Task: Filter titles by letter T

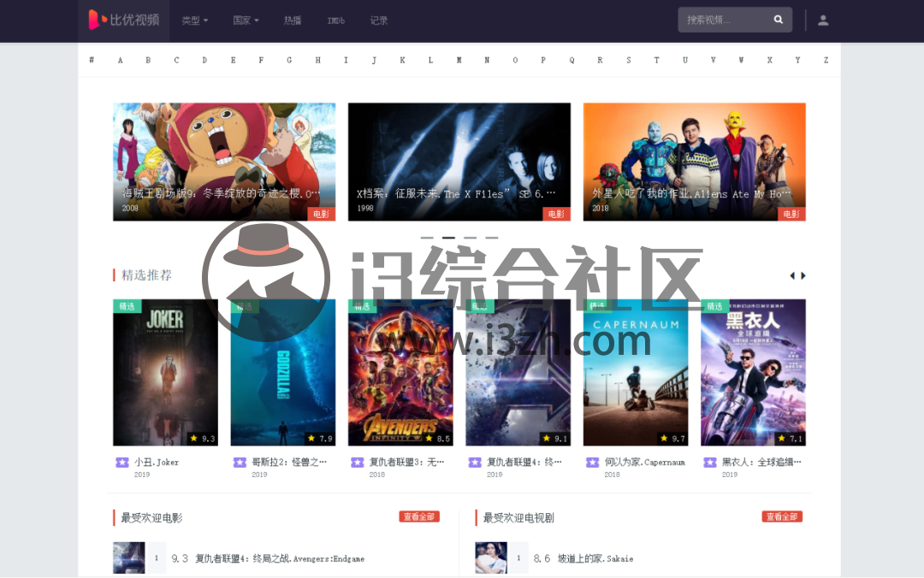Action: click(x=656, y=60)
